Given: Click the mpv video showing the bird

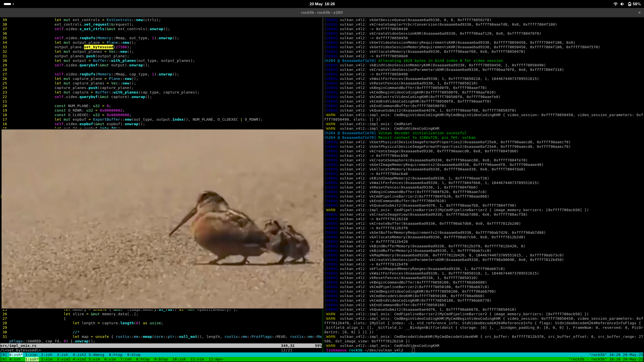Looking at the screenshot, I should pyautogui.click(x=162, y=219).
